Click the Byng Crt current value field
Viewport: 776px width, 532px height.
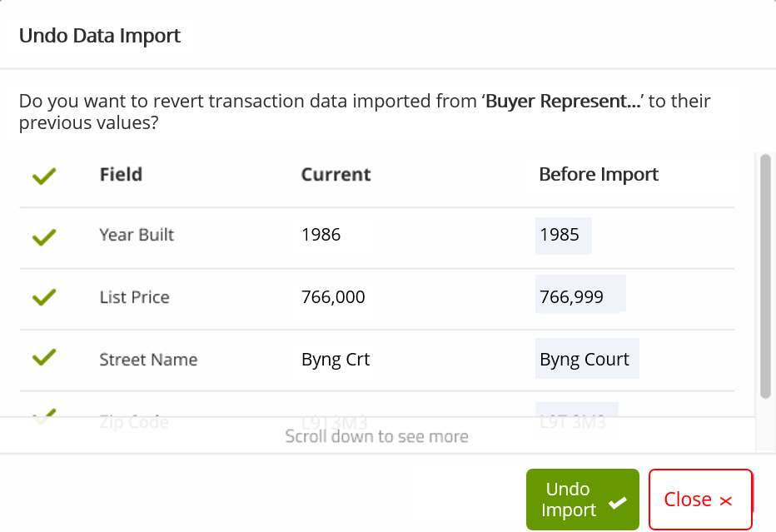(335, 359)
